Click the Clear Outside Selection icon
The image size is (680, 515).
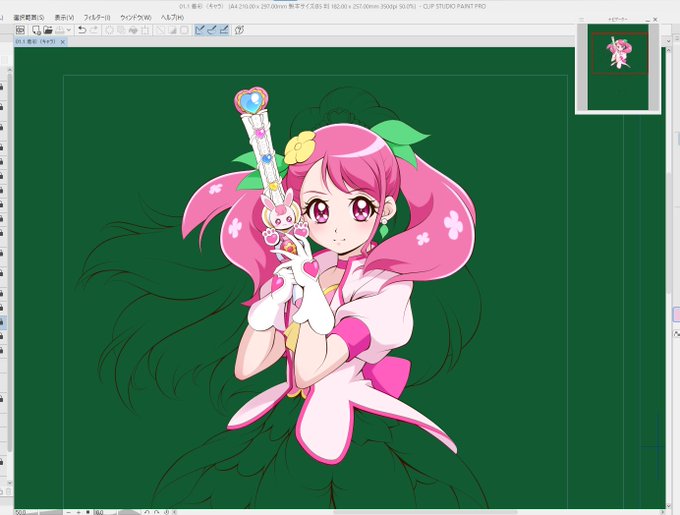121,30
